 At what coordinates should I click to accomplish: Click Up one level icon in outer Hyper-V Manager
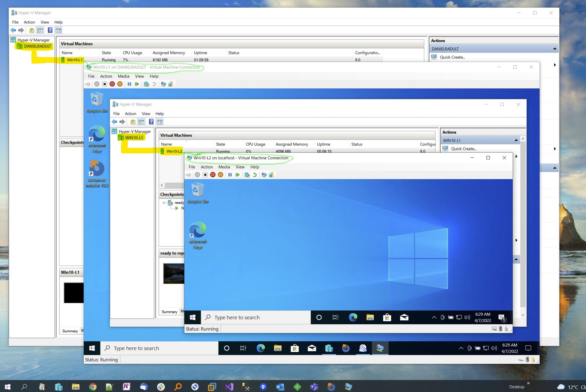31,30
